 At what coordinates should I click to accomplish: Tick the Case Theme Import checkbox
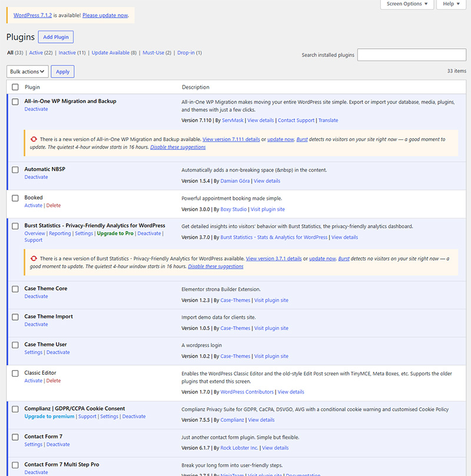coord(15,317)
